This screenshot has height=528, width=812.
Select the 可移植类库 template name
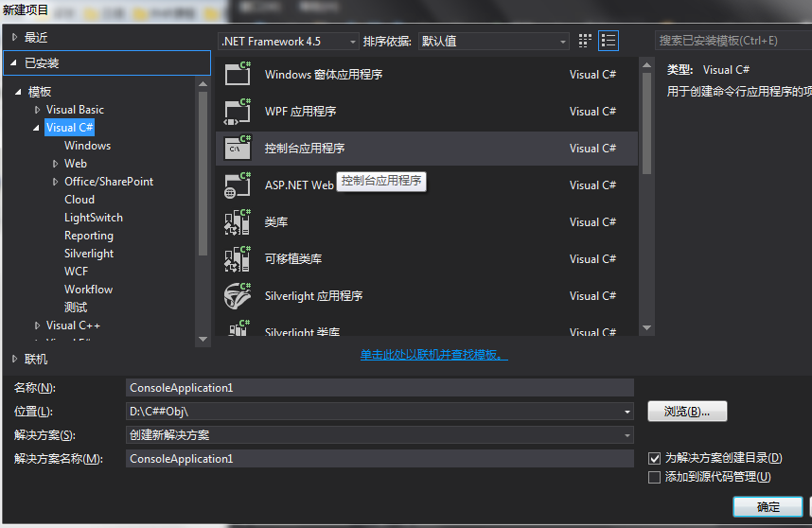pyautogui.click(x=293, y=259)
